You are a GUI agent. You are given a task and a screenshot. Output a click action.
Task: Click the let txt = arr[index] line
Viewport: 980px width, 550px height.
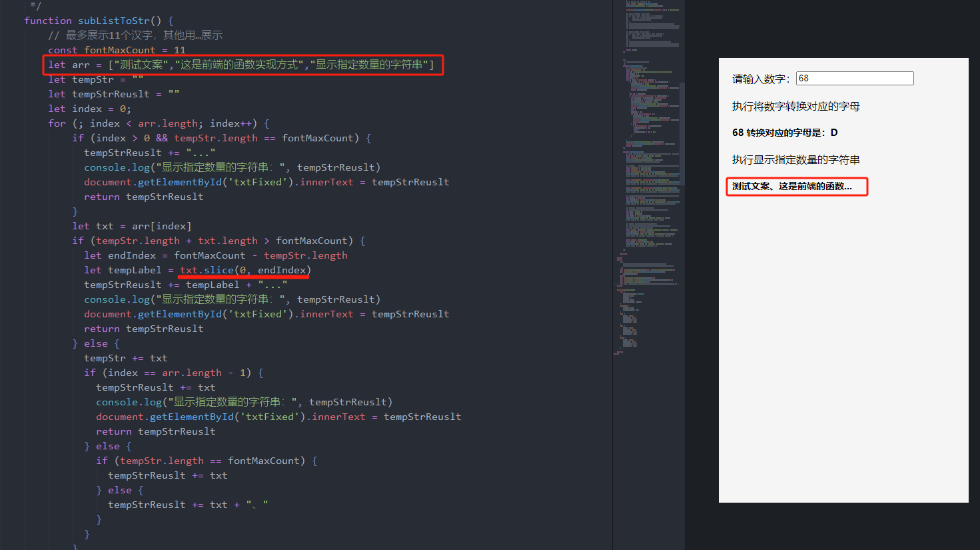pyautogui.click(x=132, y=226)
